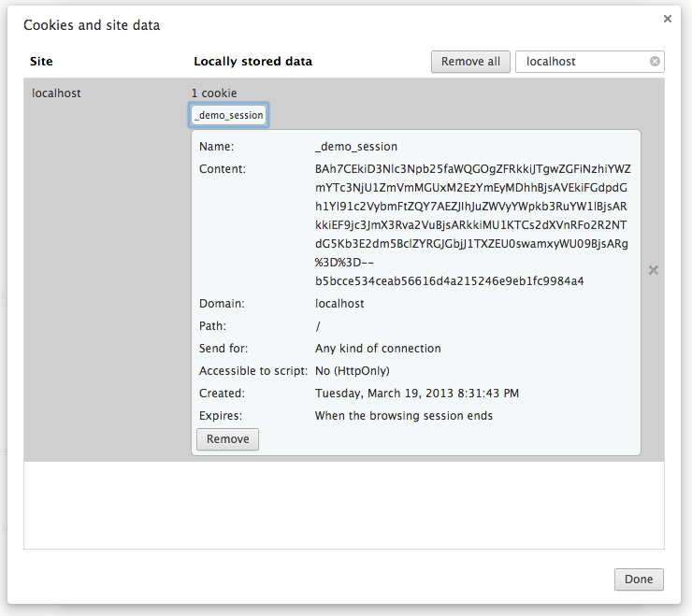Clear the localhost search text
The height and width of the screenshot is (616, 692).
[655, 62]
